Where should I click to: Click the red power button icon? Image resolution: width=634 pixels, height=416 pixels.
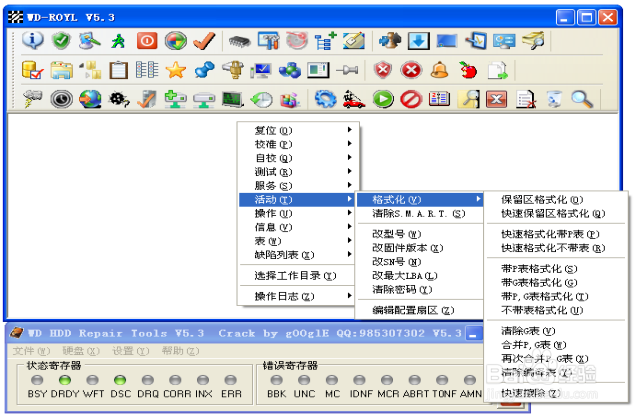147,41
